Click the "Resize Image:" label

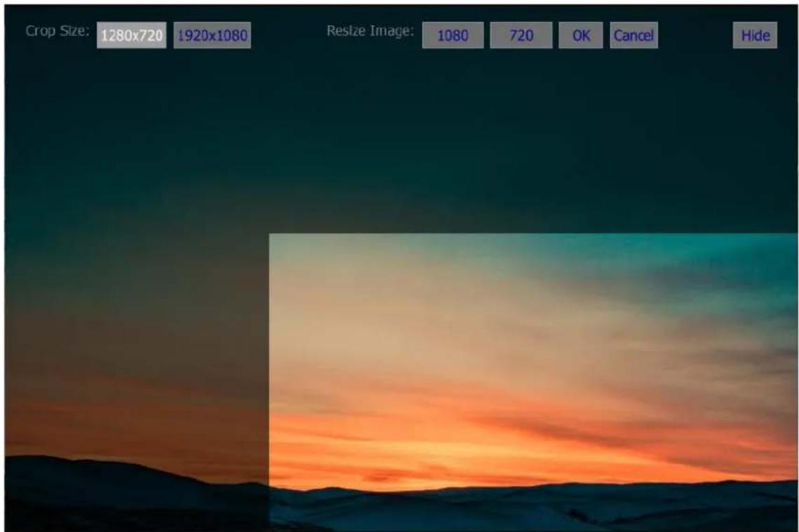pyautogui.click(x=370, y=31)
